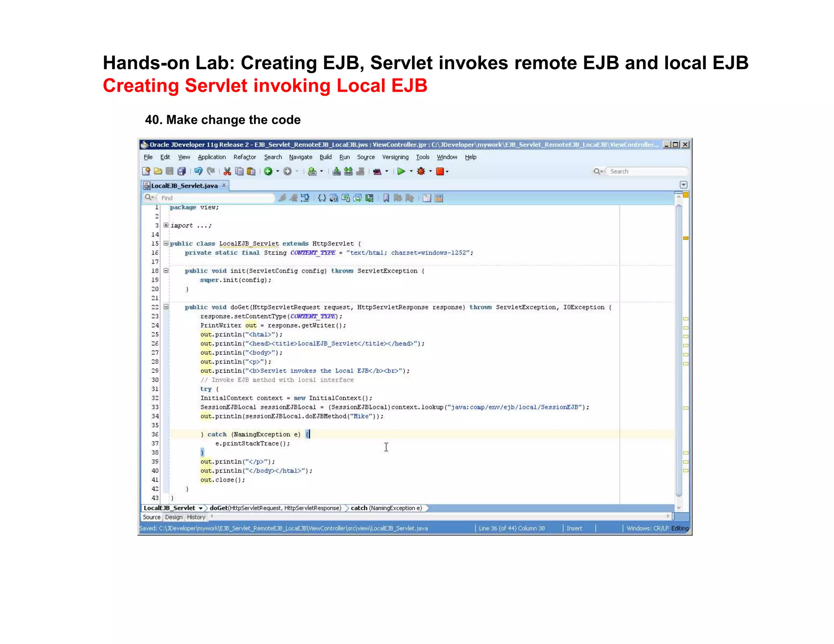Click the Windows: CR/LF status entry

647,528
